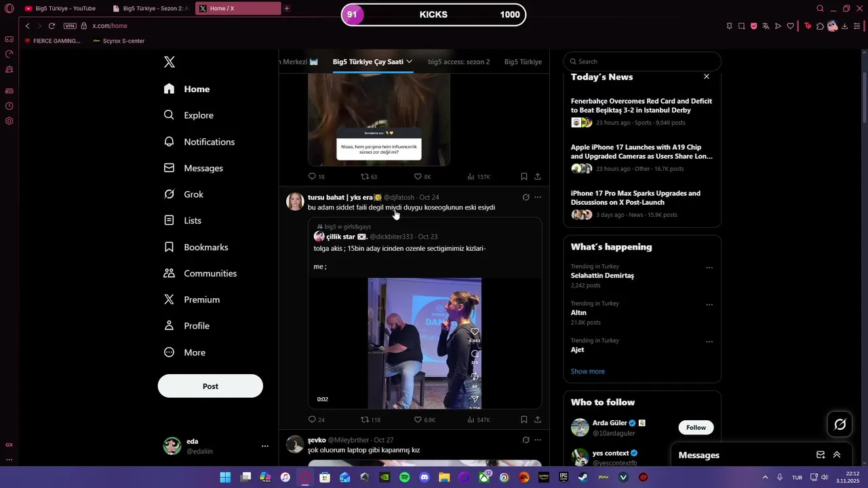This screenshot has width=868, height=488.
Task: Show hidden system tray icons
Action: point(765,477)
